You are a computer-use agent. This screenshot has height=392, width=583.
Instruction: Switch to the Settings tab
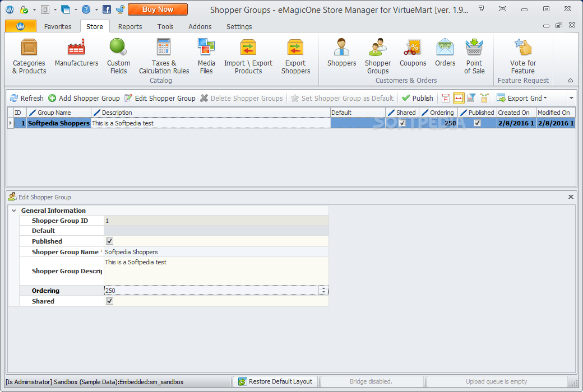pos(239,27)
